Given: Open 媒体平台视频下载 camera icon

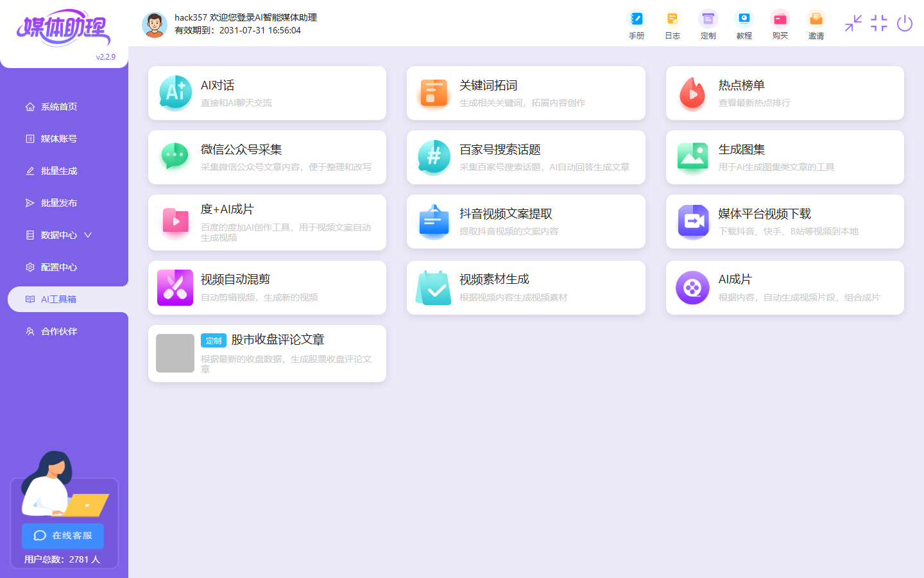Looking at the screenshot, I should tap(693, 222).
